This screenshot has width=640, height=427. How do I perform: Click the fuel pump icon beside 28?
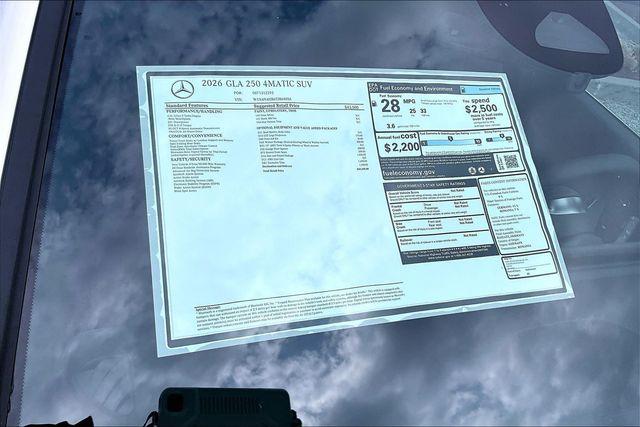[x=374, y=104]
